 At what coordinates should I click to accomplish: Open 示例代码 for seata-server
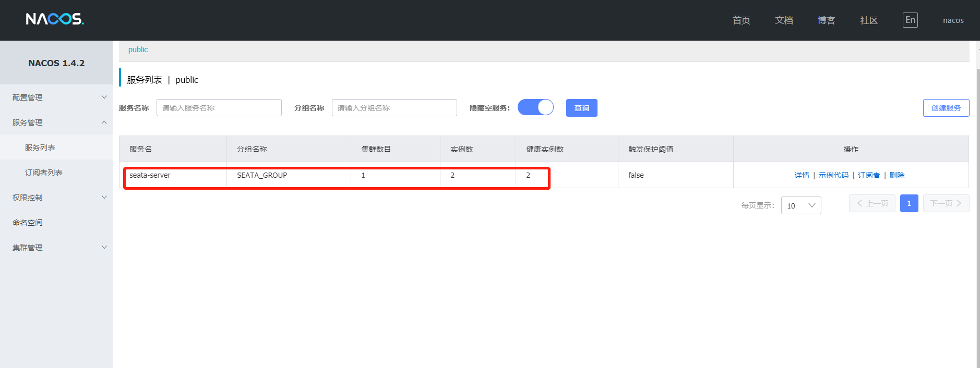click(833, 175)
